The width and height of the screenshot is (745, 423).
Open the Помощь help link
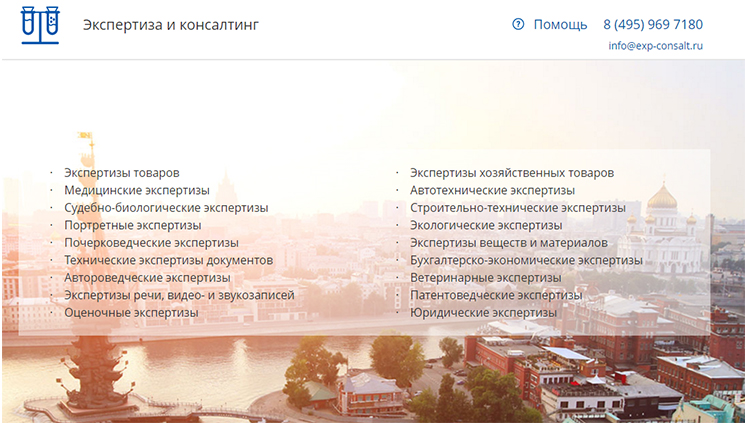pos(560,24)
